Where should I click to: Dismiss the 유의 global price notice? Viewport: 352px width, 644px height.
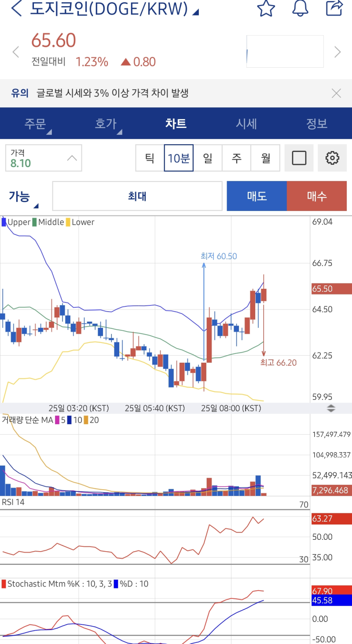[336, 93]
